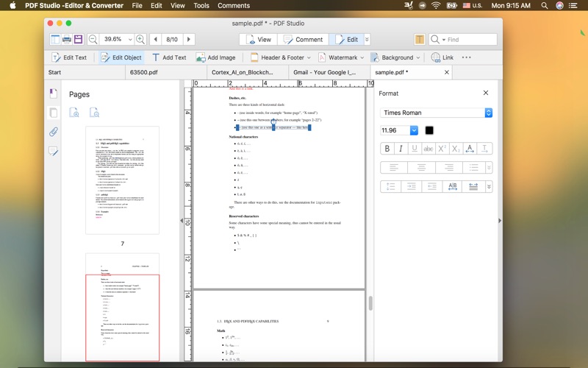This screenshot has width=588, height=368.
Task: Toggle Bold formatting in Format panel
Action: coord(387,149)
